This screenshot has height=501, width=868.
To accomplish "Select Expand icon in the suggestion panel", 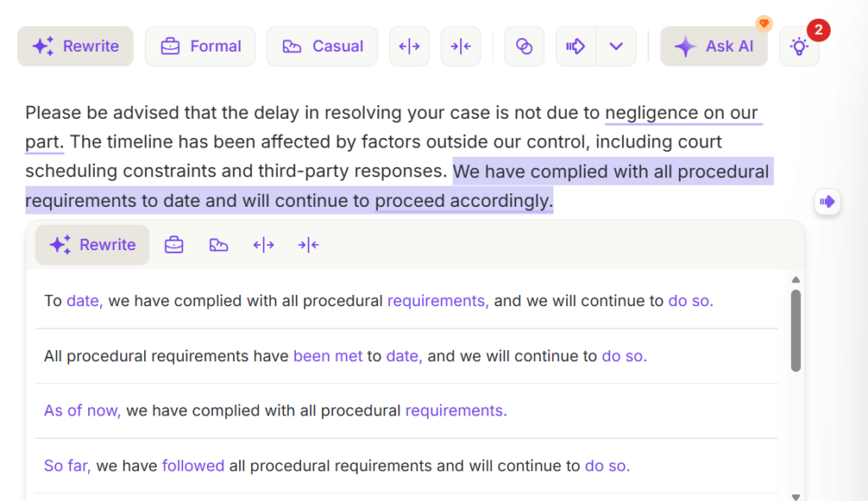I will (264, 245).
